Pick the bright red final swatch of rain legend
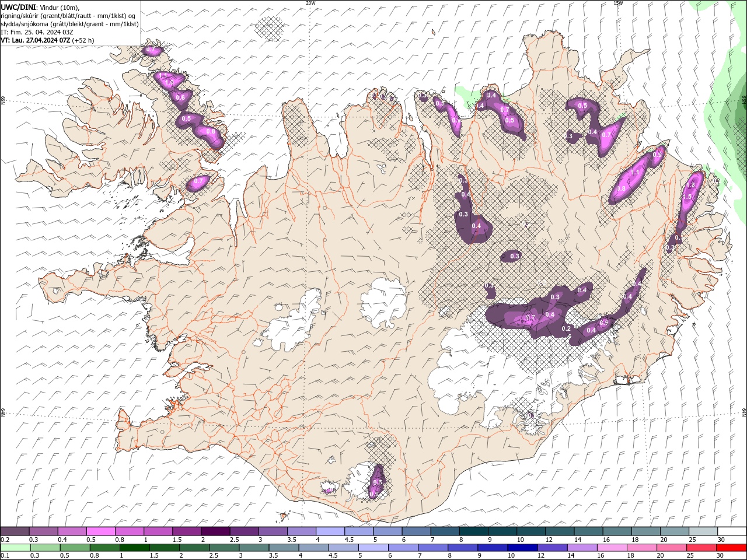 tap(731, 548)
